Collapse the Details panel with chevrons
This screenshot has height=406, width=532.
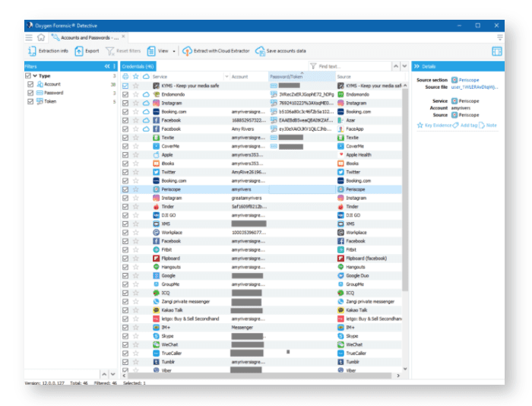[x=416, y=66]
